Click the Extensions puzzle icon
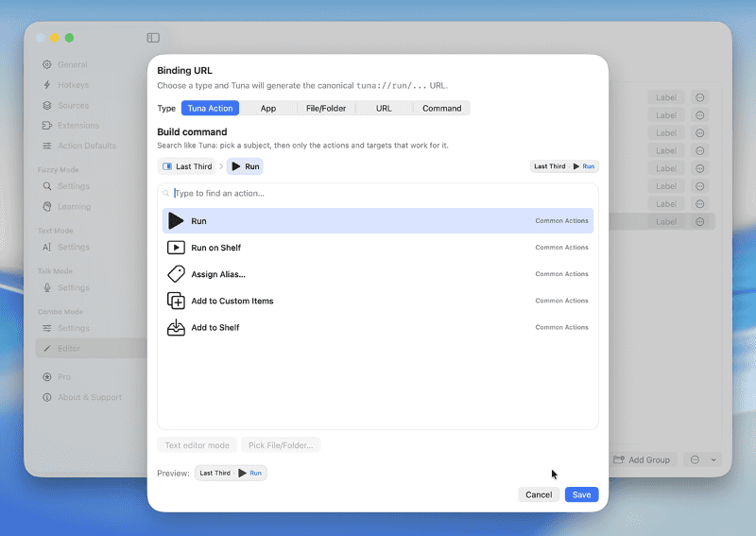Screen dimensions: 756x536 point(46,126)
